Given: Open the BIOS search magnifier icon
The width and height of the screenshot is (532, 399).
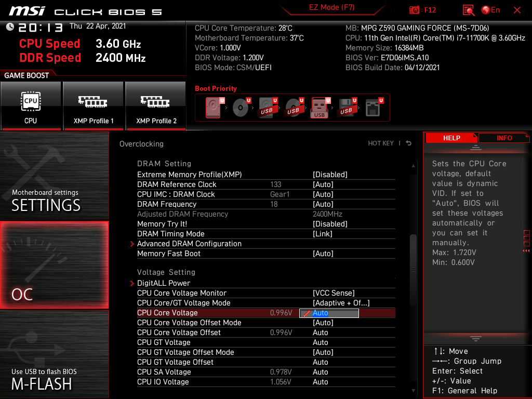Looking at the screenshot, I should 469,10.
